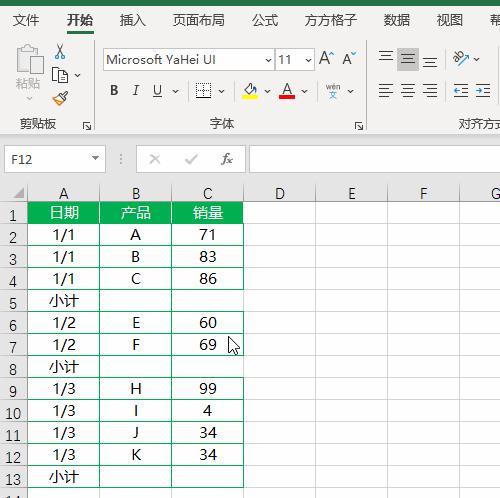The width and height of the screenshot is (500, 498).
Task: Increase indent
Action: [483, 91]
